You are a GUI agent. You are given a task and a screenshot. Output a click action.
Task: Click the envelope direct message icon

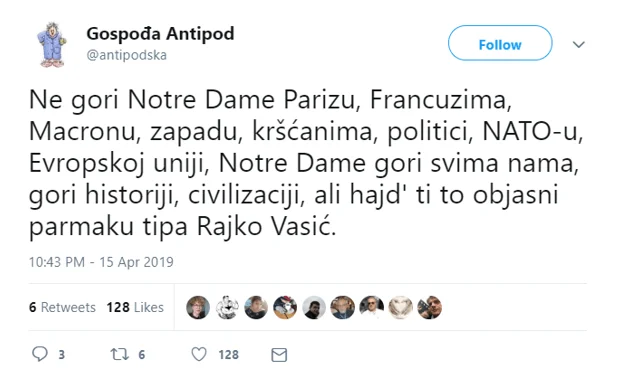[x=279, y=355]
